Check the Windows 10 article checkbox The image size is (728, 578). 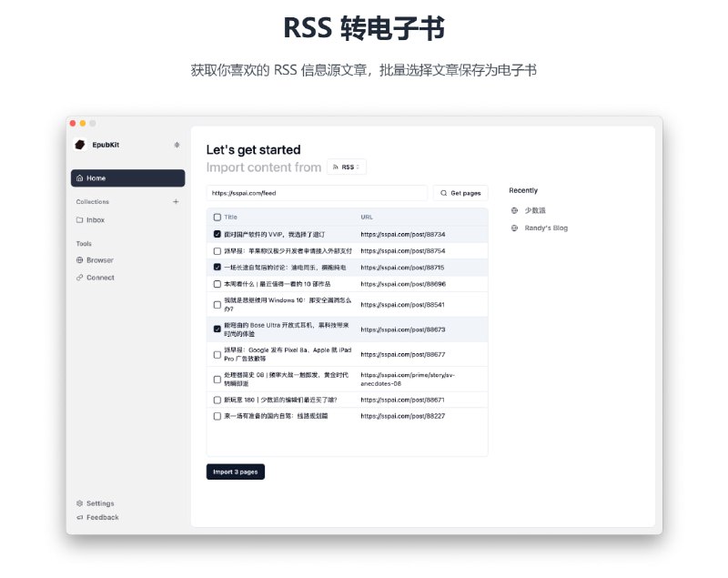pyautogui.click(x=217, y=304)
